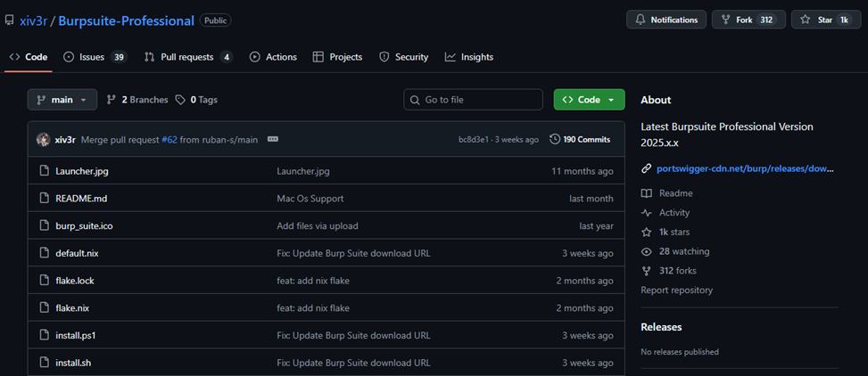Open the Releases heading link
The height and width of the screenshot is (376, 868).
[661, 327]
